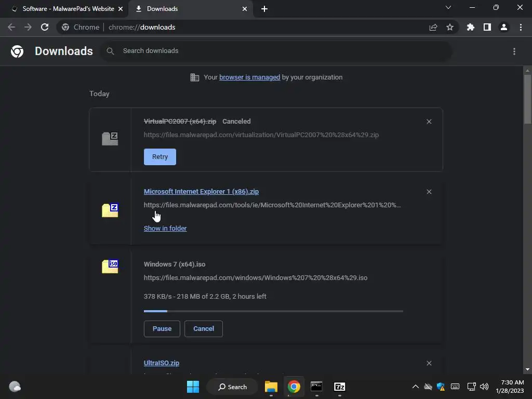Open Chrome's three-dot main menu
This screenshot has height=399, width=532.
521,27
